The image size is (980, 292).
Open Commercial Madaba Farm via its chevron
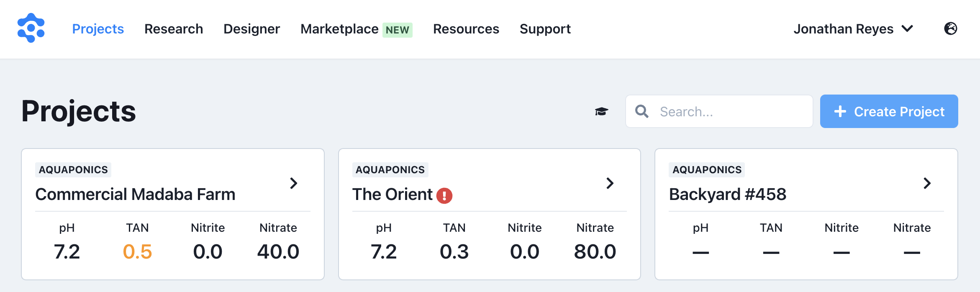(294, 183)
